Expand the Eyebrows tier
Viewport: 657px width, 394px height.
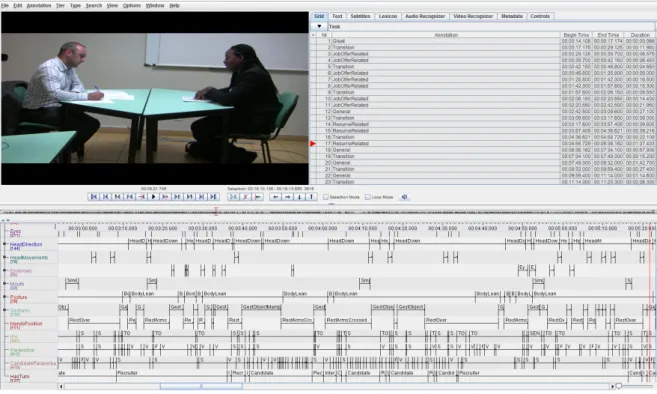[x=5, y=270]
